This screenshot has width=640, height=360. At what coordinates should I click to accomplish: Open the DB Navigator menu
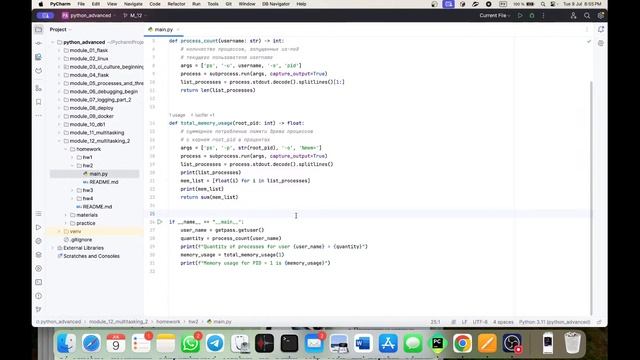[x=276, y=4]
